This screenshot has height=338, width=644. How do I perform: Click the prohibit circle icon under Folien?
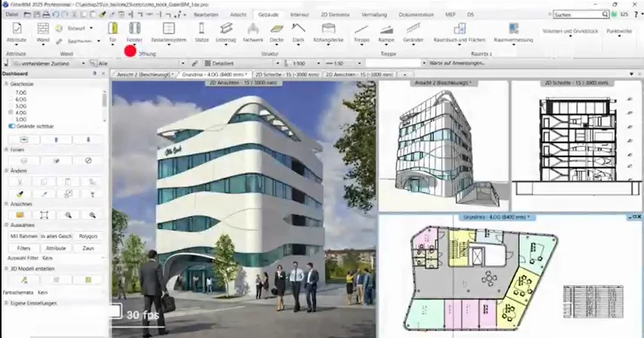click(x=88, y=160)
